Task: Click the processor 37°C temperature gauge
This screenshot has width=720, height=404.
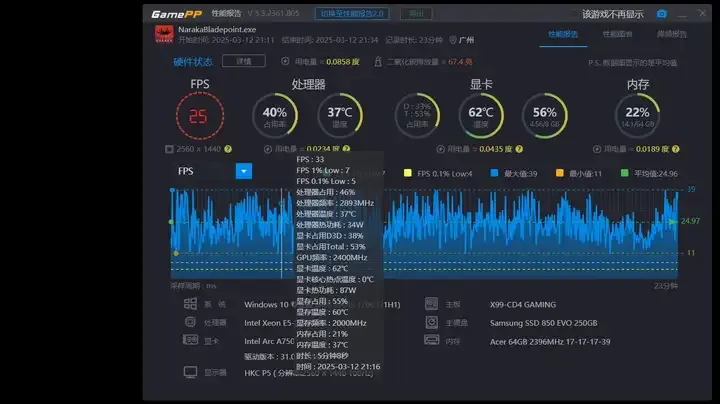Action: tap(340, 116)
